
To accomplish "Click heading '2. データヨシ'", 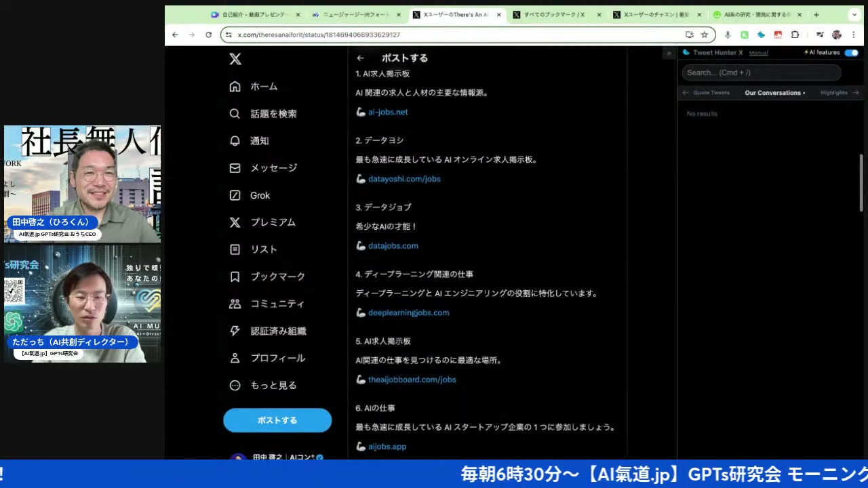I will 380,140.
